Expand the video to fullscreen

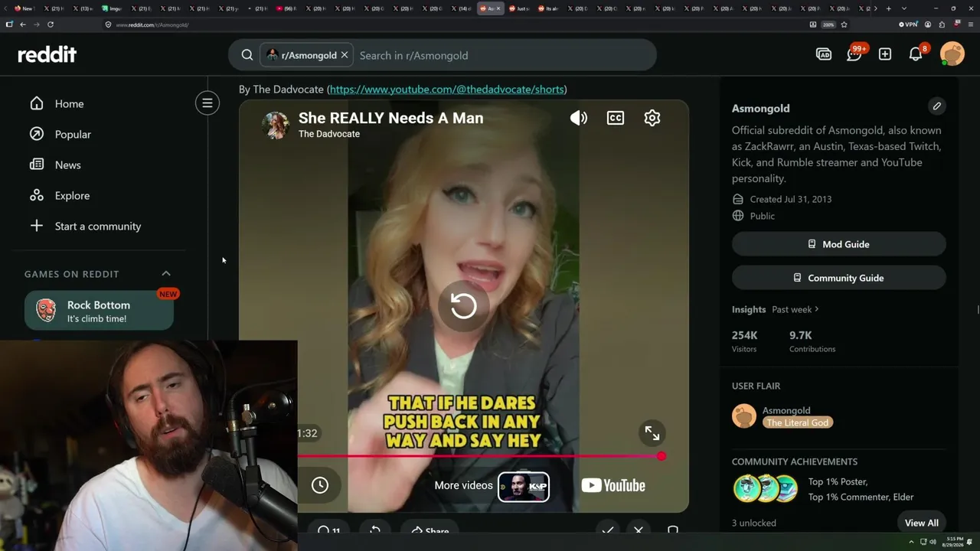[x=652, y=433]
